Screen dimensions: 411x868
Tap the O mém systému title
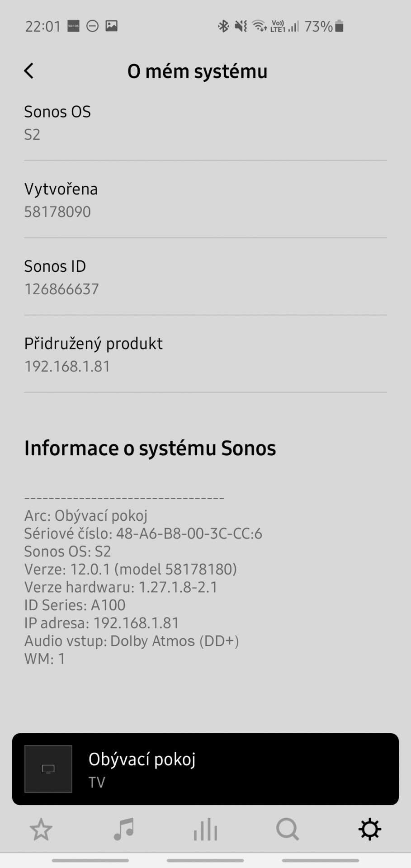point(197,71)
